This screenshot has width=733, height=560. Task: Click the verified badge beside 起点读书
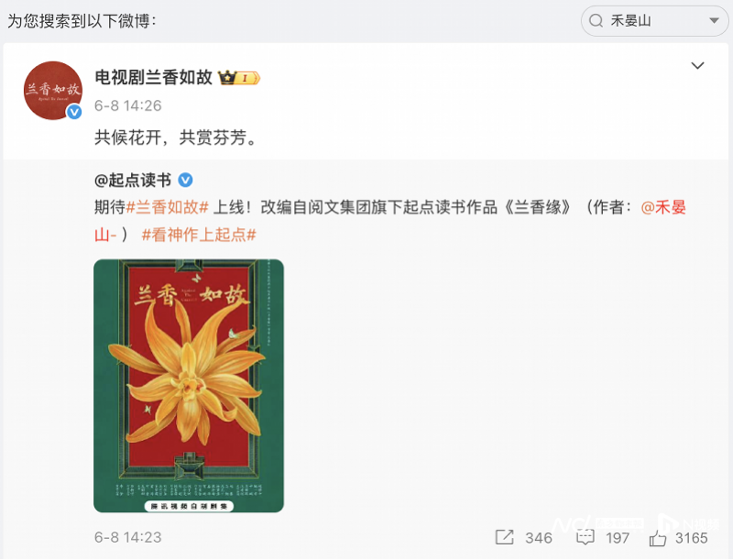tap(186, 180)
